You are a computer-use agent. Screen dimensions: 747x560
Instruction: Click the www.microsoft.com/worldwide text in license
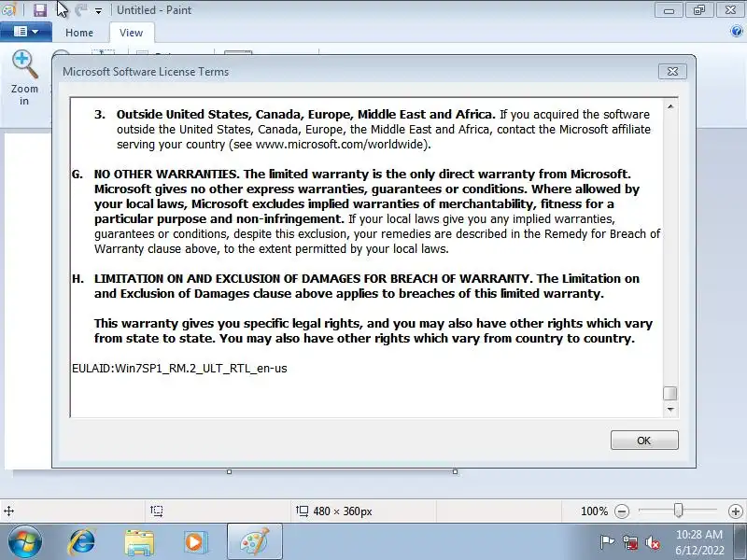point(339,145)
